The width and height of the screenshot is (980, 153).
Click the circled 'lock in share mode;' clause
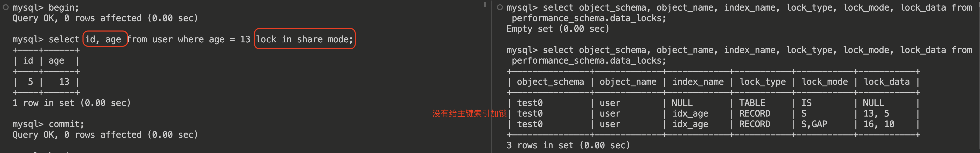point(304,39)
